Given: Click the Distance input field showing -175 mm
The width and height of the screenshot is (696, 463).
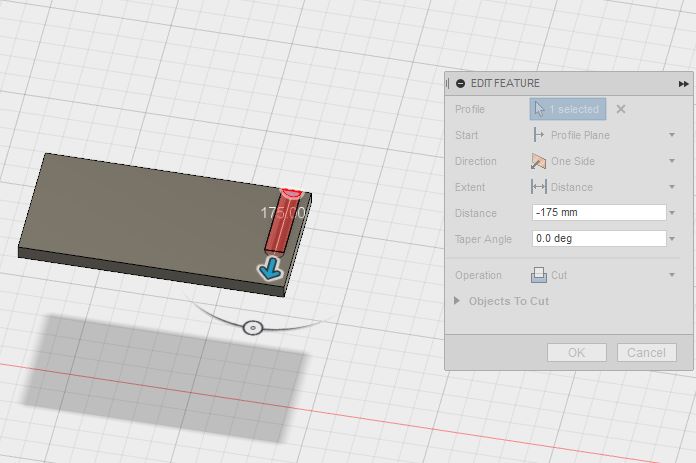Looking at the screenshot, I should pyautogui.click(x=599, y=213).
